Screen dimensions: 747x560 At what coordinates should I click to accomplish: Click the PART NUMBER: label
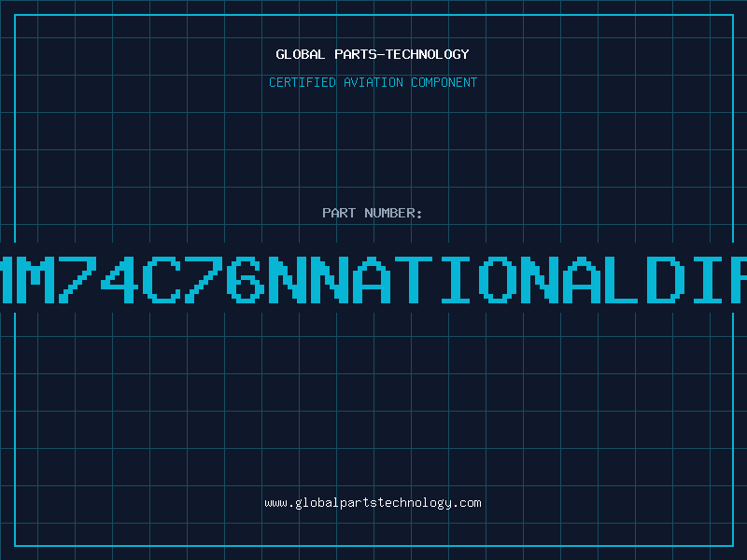pyautogui.click(x=373, y=213)
